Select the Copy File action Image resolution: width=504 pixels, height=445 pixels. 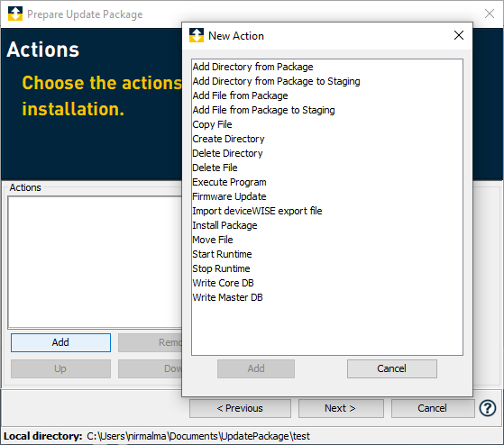[x=212, y=124]
